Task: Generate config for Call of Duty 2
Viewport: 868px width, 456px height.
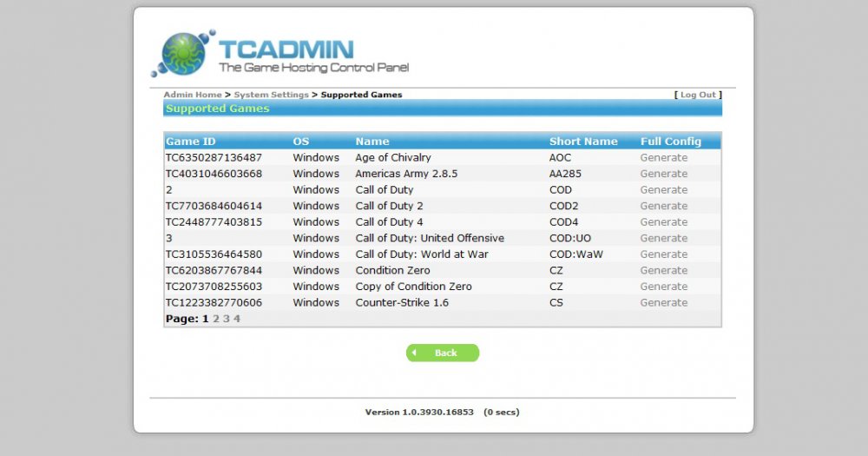Action: tap(663, 206)
